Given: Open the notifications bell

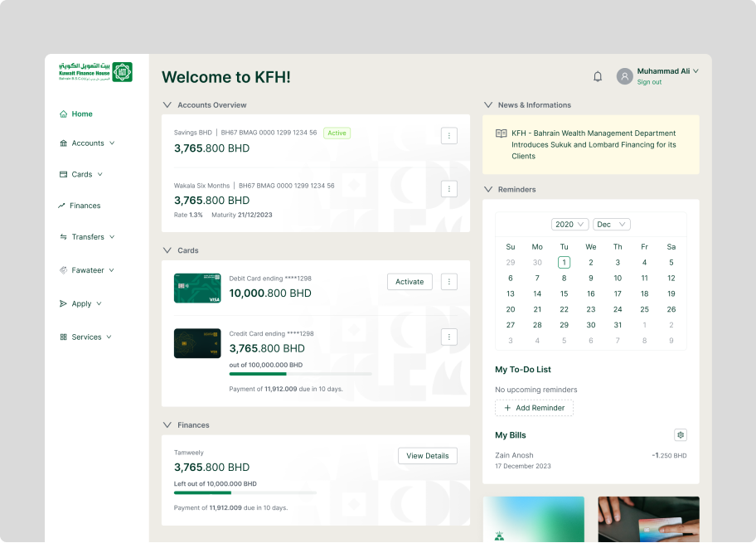Looking at the screenshot, I should tap(598, 76).
